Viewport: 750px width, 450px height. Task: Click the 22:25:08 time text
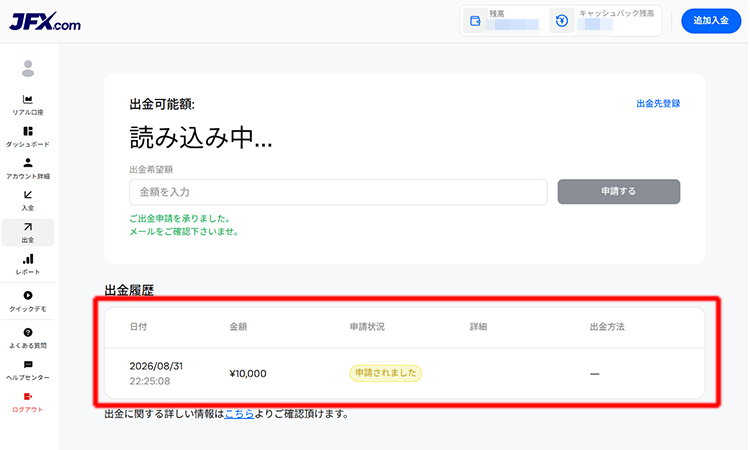point(150,381)
